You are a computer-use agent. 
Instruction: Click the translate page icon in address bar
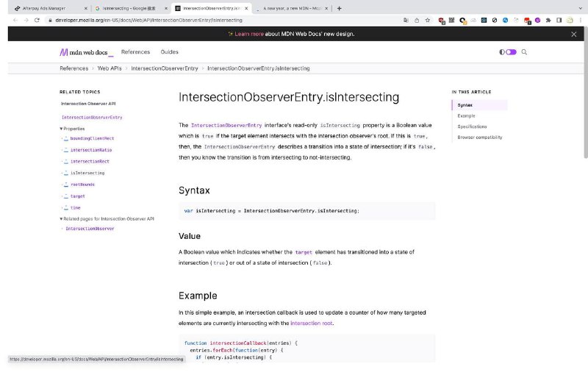pyautogui.click(x=406, y=21)
